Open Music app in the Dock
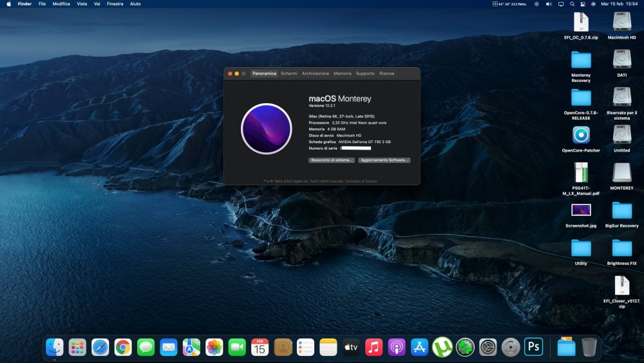 [x=374, y=348]
